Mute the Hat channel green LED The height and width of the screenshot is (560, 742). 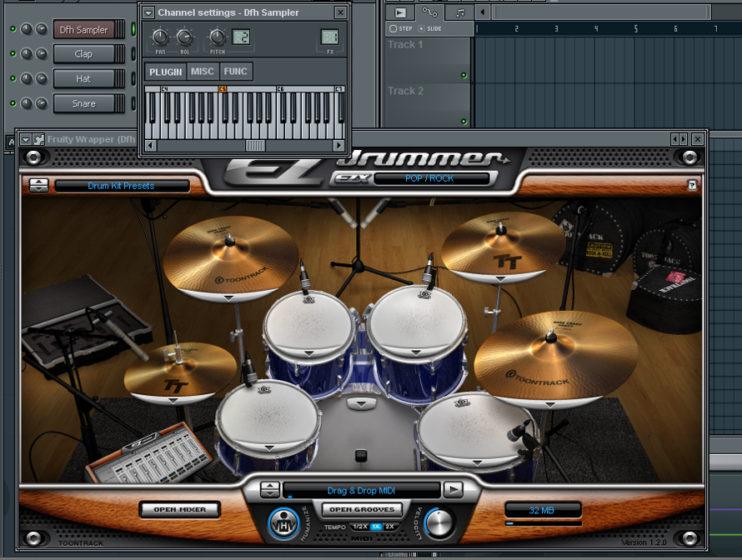click(x=13, y=78)
